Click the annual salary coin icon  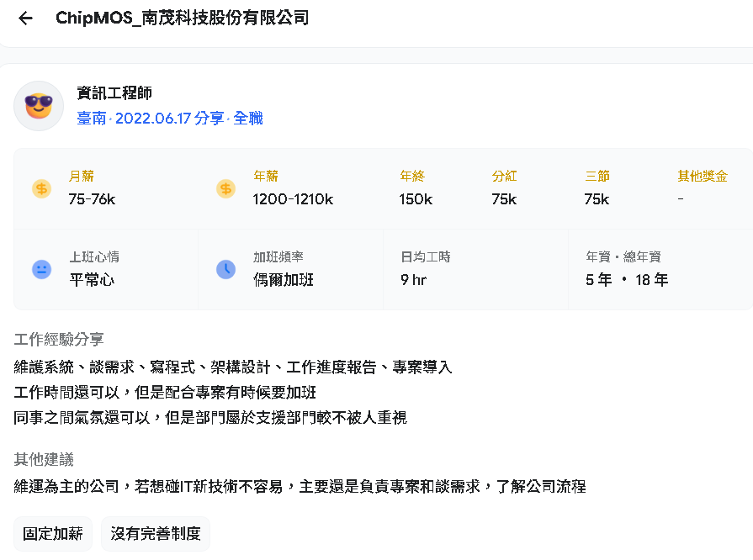click(x=225, y=188)
